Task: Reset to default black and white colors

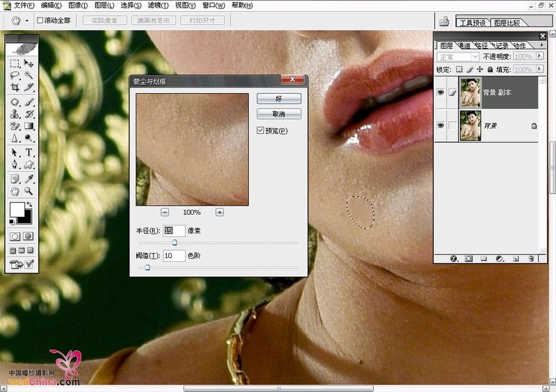Action: 12,222
